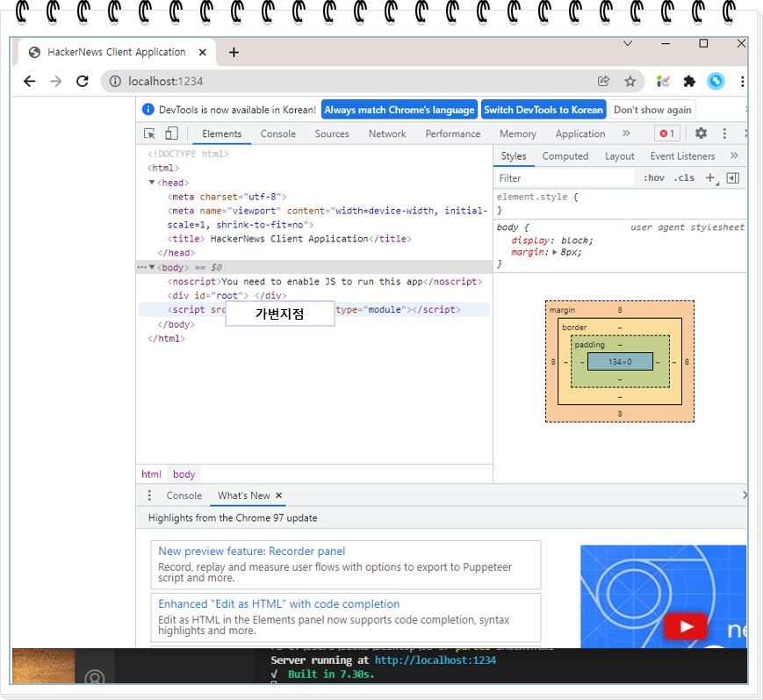This screenshot has height=700, width=763.
Task: Click Don't show again button
Action: [x=652, y=110]
